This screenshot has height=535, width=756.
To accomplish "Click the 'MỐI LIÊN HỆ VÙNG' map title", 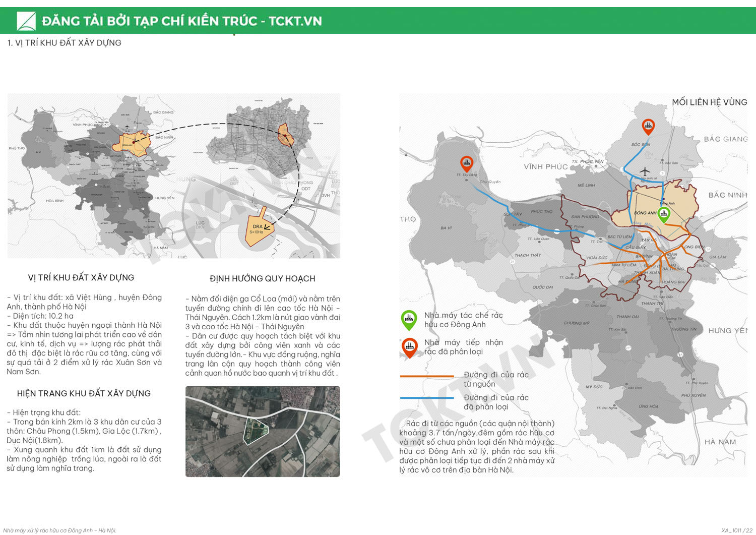I will [709, 102].
